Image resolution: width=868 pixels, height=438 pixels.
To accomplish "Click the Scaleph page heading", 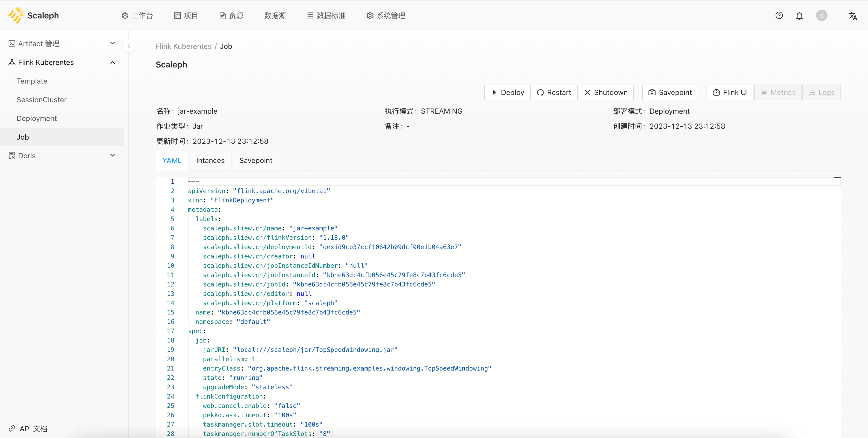I will 171,64.
